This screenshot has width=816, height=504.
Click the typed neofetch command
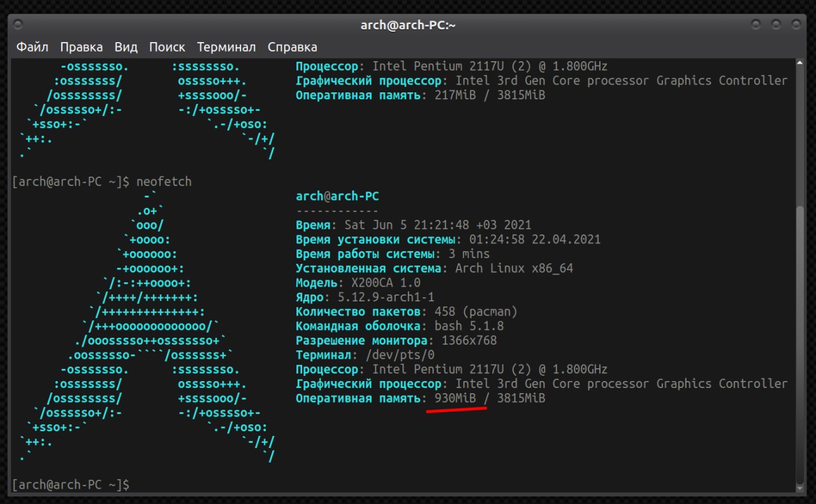point(164,182)
